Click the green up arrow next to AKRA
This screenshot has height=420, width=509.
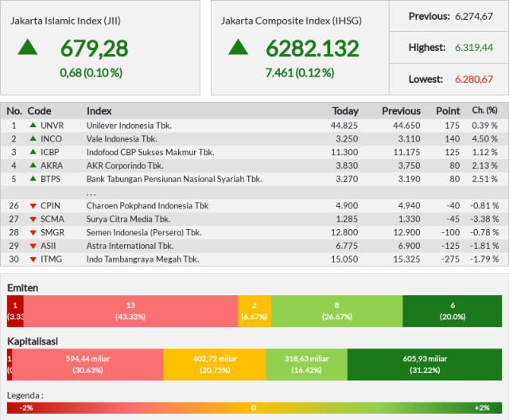pyautogui.click(x=33, y=165)
